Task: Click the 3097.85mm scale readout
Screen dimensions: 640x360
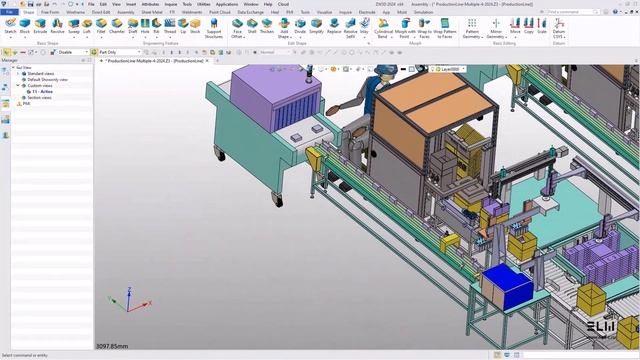Action: pos(112,346)
